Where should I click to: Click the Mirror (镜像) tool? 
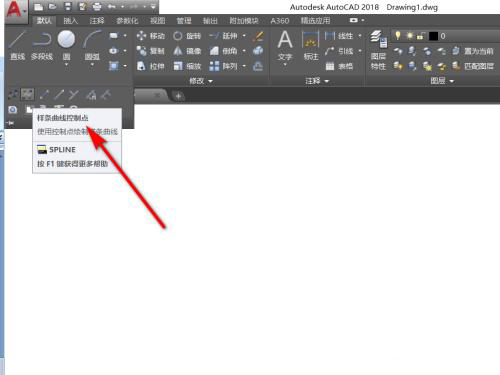(x=187, y=51)
